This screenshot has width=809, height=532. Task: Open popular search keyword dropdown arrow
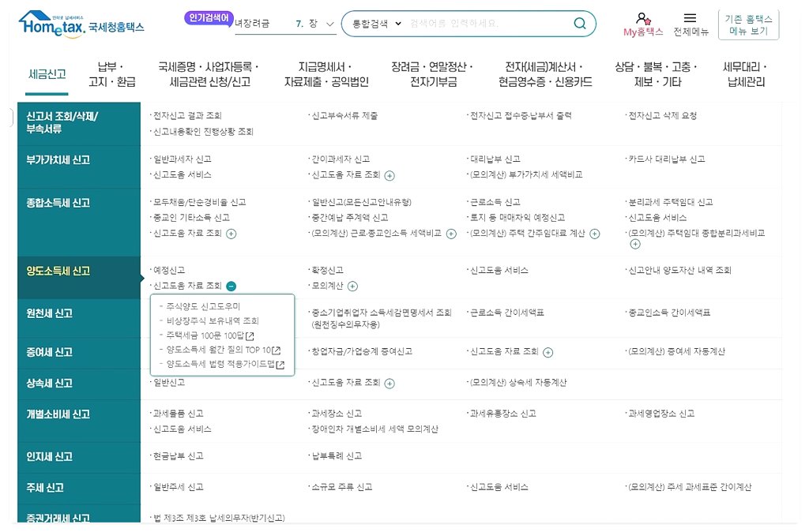330,24
